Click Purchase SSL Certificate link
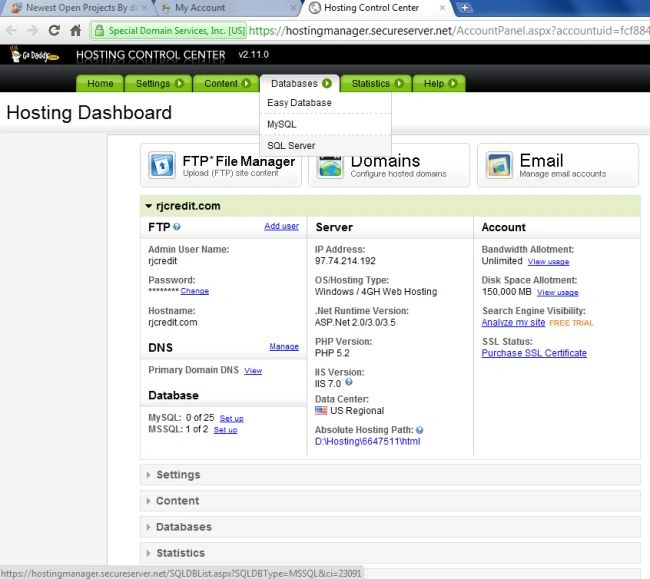650x579 pixels. click(x=534, y=353)
